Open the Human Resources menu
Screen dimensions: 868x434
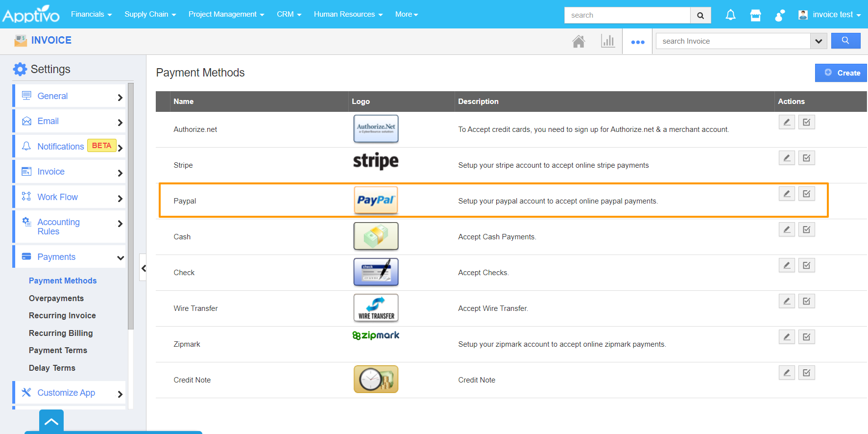[348, 14]
